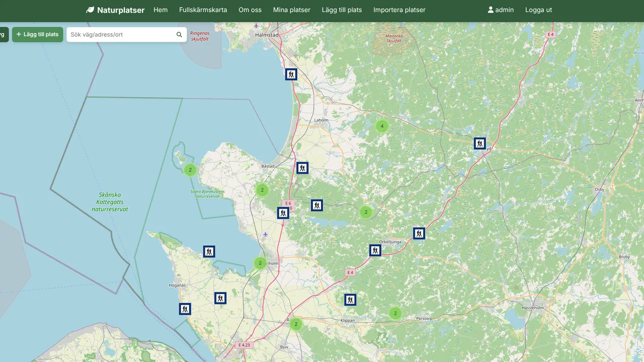This screenshot has height=362, width=644.
Task: Select hiking marker nearest Höganäs coast
Action: click(185, 309)
